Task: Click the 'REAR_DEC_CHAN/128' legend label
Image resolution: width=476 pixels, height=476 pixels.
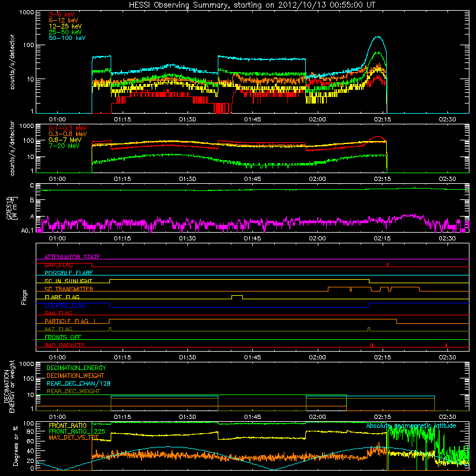Action: [79, 383]
